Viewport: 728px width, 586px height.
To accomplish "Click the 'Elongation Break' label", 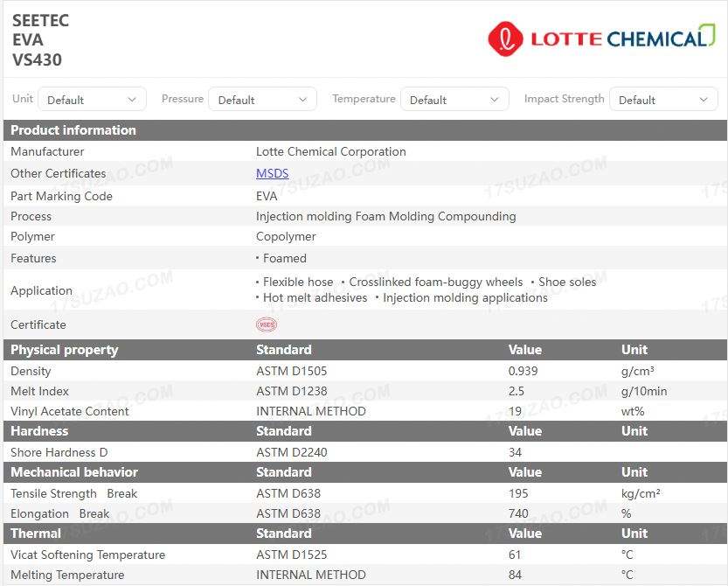I will [60, 514].
